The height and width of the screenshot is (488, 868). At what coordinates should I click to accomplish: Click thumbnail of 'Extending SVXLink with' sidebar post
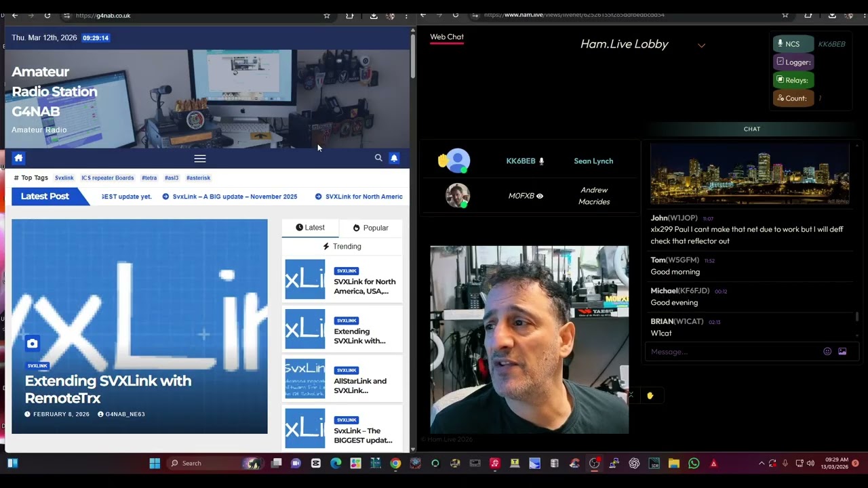[305, 329]
